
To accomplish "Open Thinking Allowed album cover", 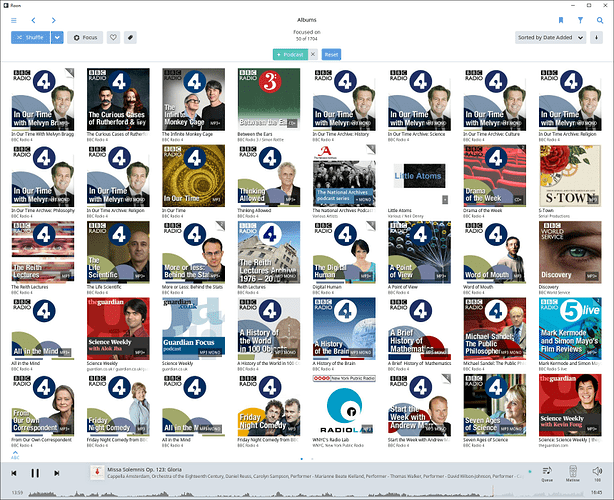I will coord(269,176).
